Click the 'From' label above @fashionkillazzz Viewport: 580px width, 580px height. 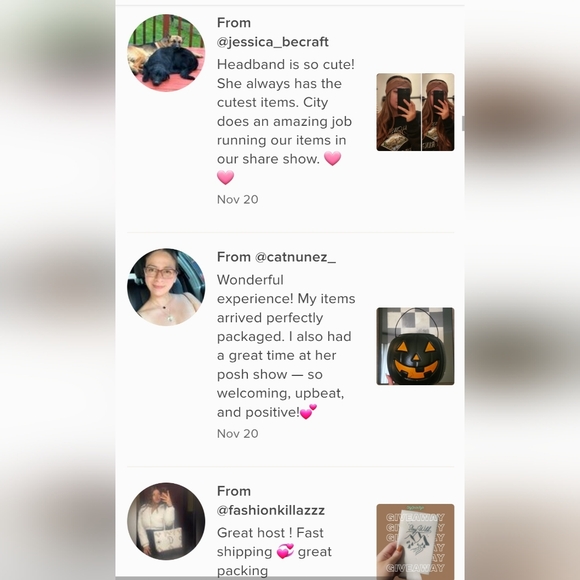(234, 491)
